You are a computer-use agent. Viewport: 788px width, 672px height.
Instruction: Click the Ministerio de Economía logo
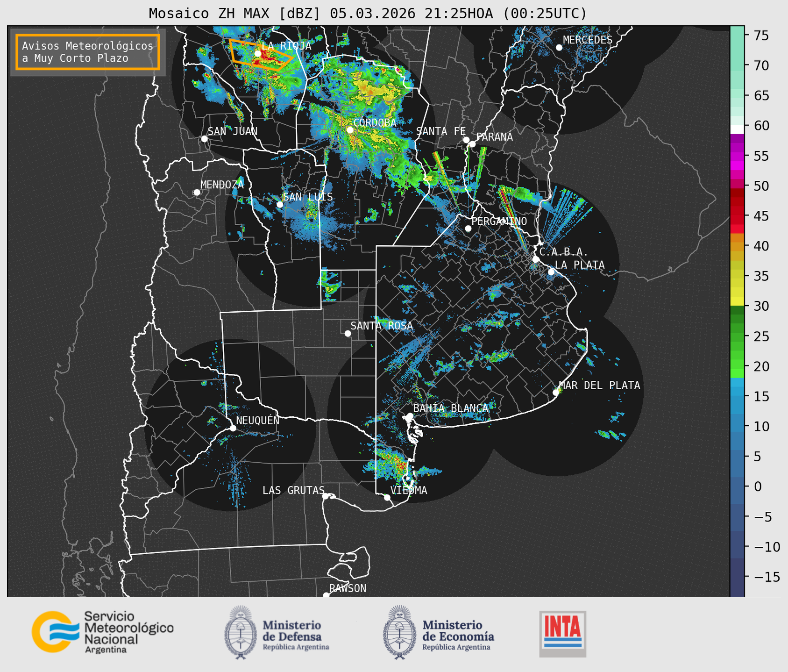[x=438, y=632]
